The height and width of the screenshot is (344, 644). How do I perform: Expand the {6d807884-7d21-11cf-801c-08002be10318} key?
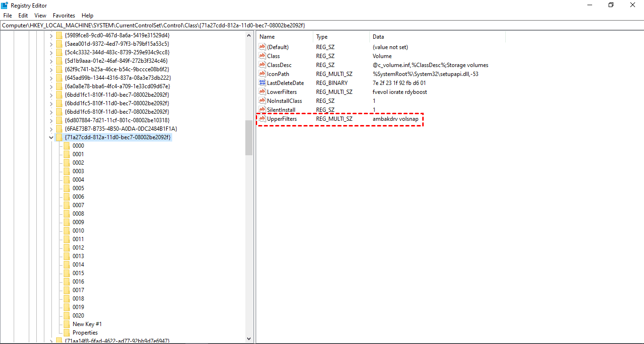[x=51, y=120]
